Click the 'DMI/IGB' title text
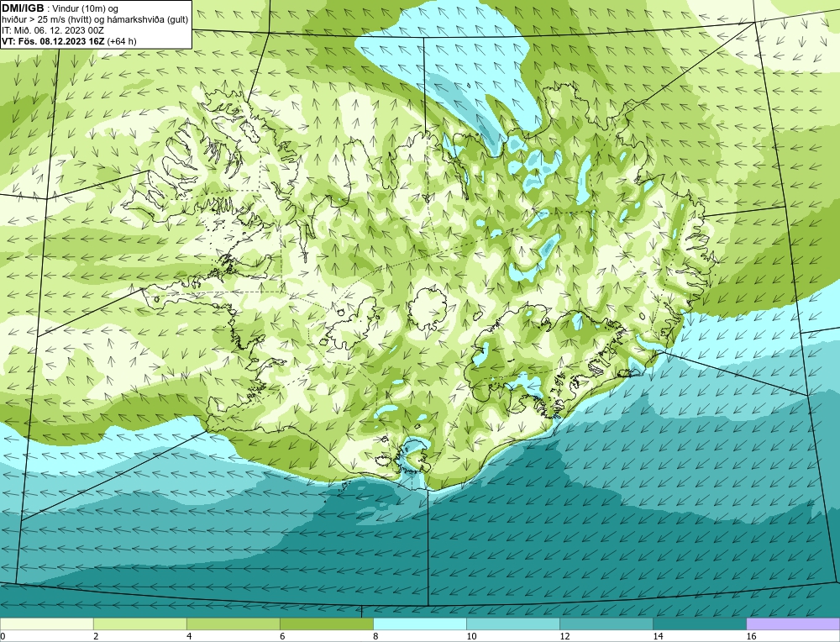This screenshot has height=642, width=840. pyautogui.click(x=23, y=8)
